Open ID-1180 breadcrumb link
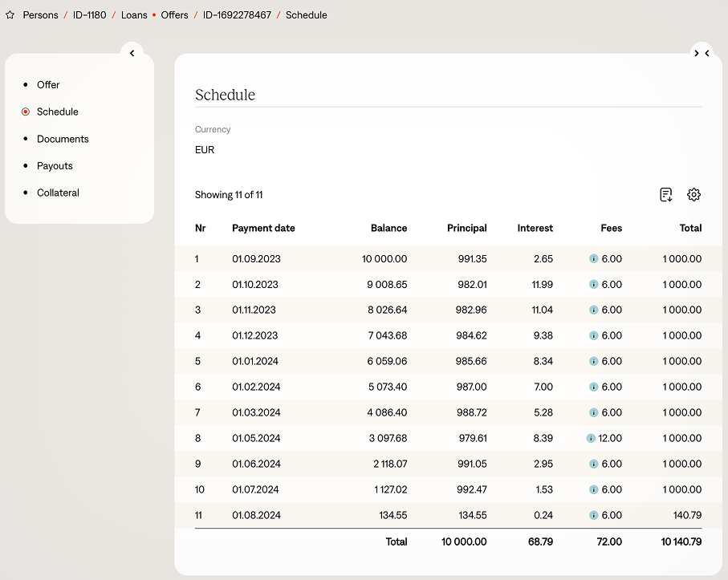The image size is (728, 580). coord(90,15)
